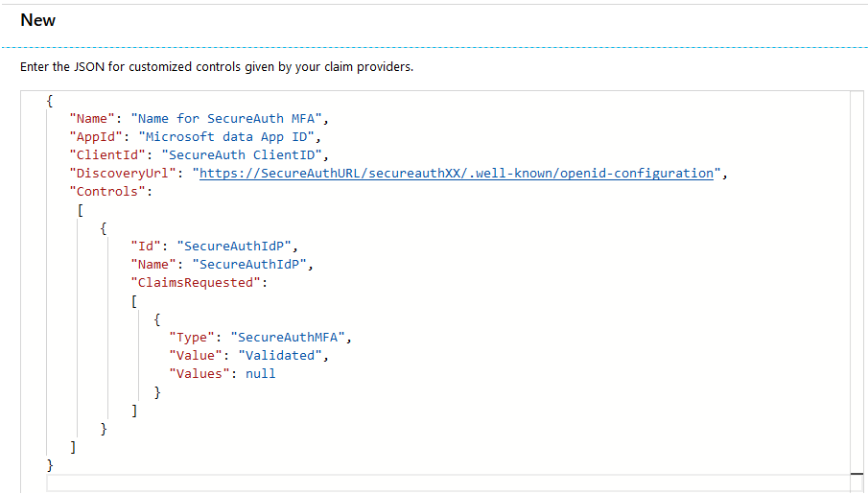This screenshot has height=494, width=868.
Task: Click the "Controls" key line
Action: [x=110, y=192]
